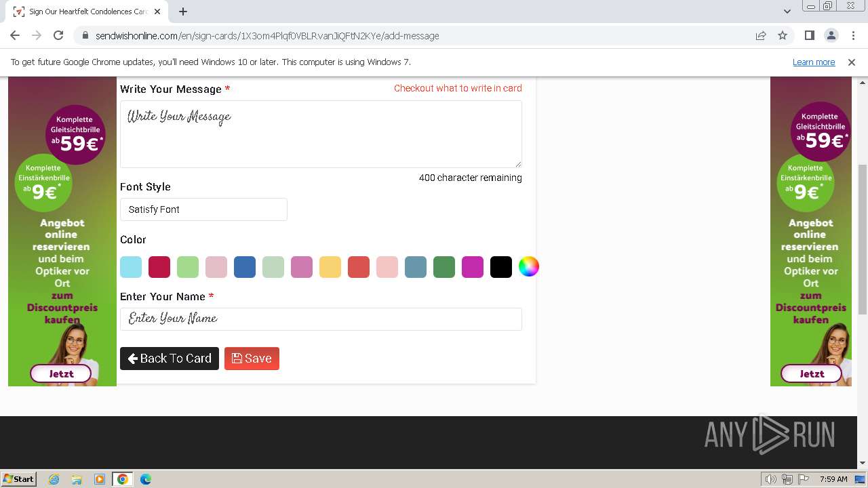The width and height of the screenshot is (868, 488).
Task: Click the 7:59 AM system clock
Action: [x=833, y=479]
